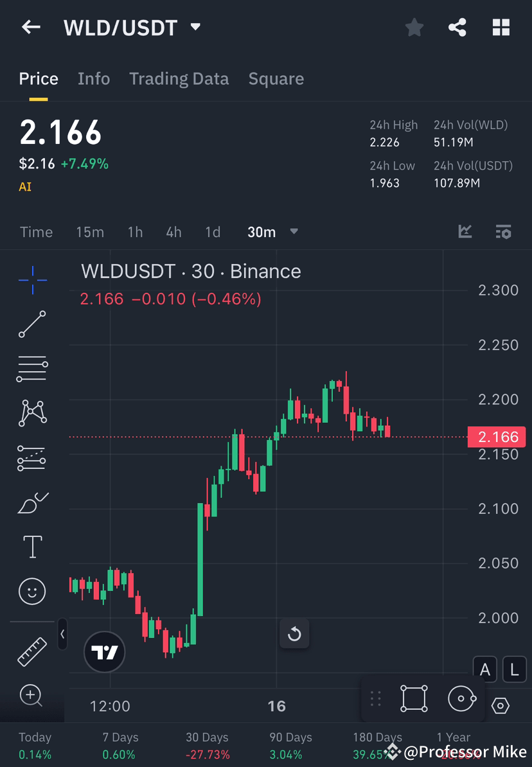Toggle the L log scale button

tap(514, 669)
